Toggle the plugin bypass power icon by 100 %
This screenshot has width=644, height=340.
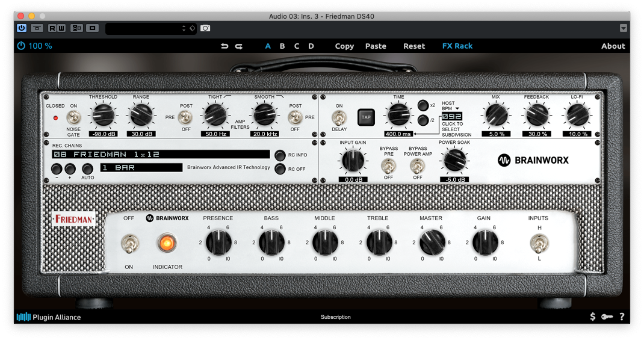pyautogui.click(x=21, y=46)
